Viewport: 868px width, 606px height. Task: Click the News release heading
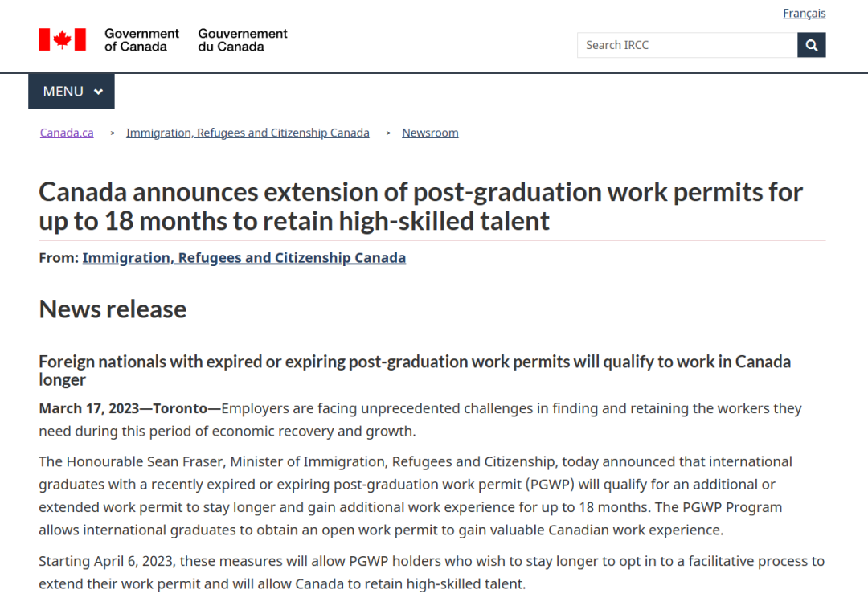(x=113, y=309)
